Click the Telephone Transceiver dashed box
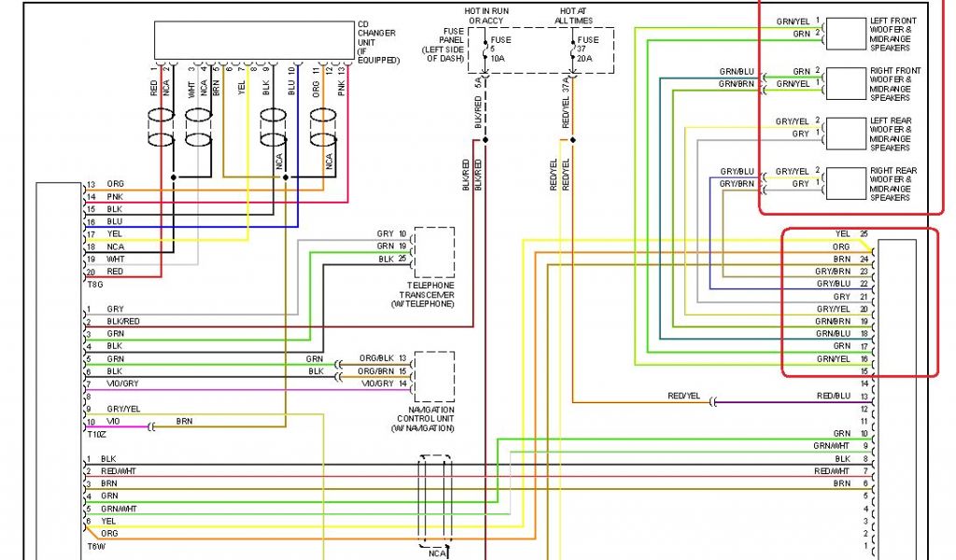The width and height of the screenshot is (956, 560). pyautogui.click(x=434, y=252)
